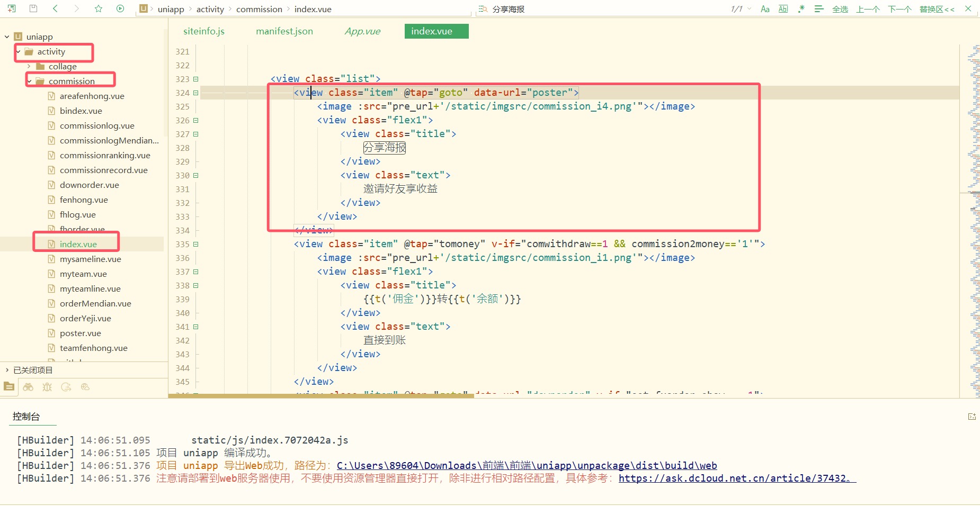This screenshot has height=506, width=980.
Task: Open poster.vue in the file tree
Action: coord(80,333)
